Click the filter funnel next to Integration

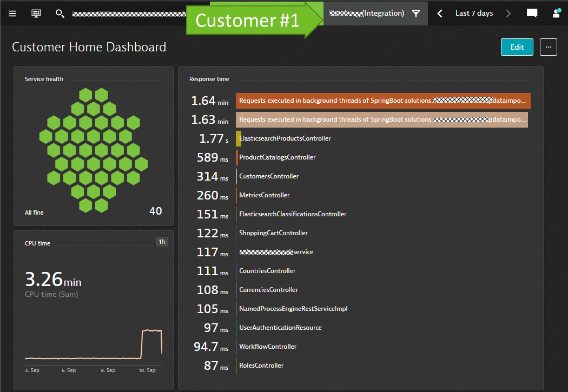(415, 13)
